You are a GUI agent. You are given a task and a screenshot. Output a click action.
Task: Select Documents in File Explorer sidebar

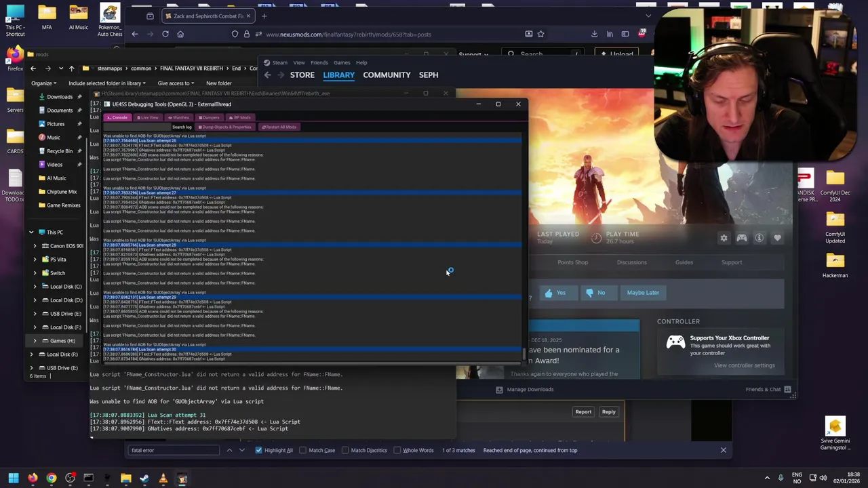59,110
